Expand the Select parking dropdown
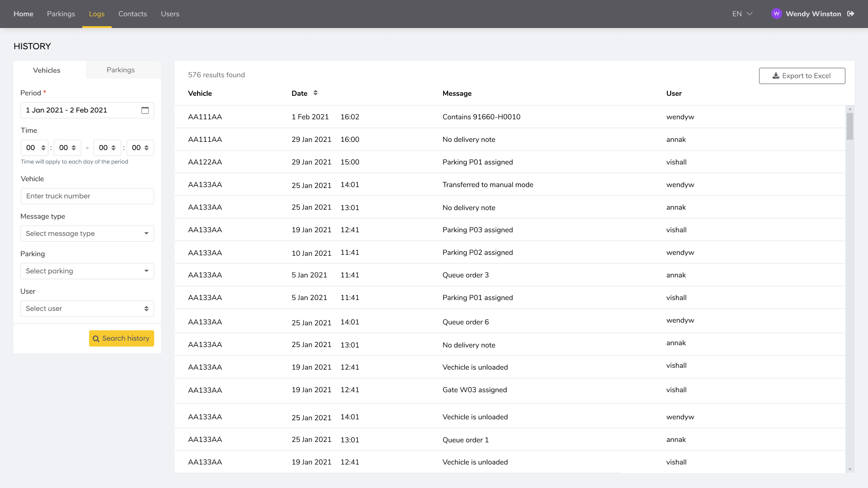The width and height of the screenshot is (868, 488). [x=87, y=271]
